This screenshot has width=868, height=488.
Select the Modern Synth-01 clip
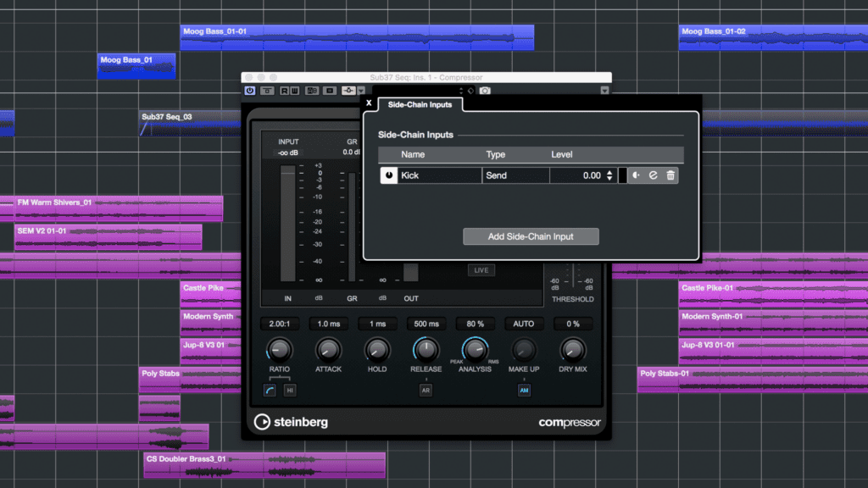click(773, 323)
